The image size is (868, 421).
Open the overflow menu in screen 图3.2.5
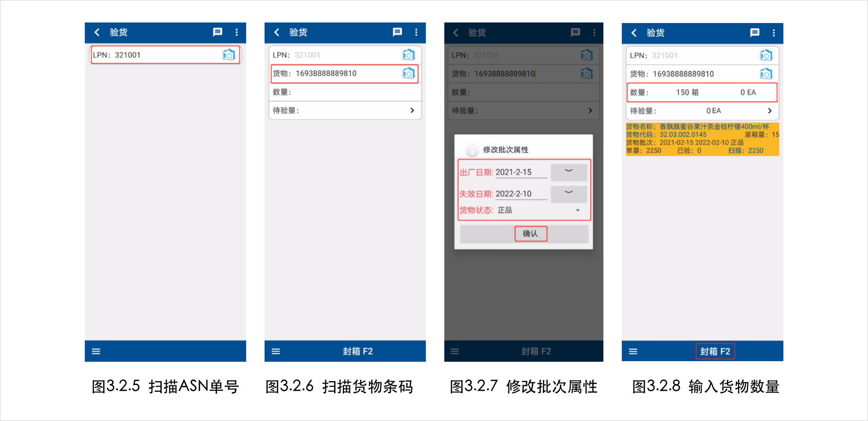pos(237,32)
